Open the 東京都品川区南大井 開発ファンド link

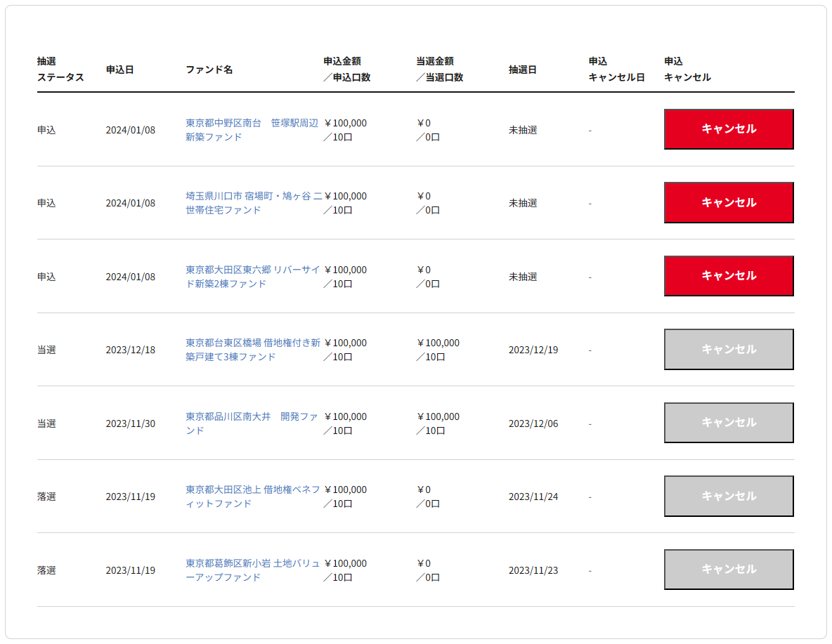click(252, 423)
